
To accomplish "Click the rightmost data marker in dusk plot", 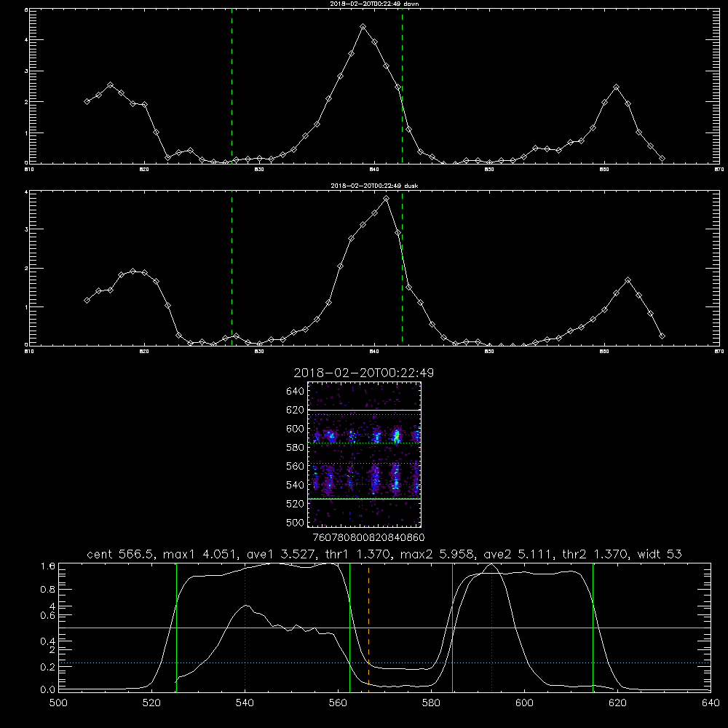I will pyautogui.click(x=662, y=336).
